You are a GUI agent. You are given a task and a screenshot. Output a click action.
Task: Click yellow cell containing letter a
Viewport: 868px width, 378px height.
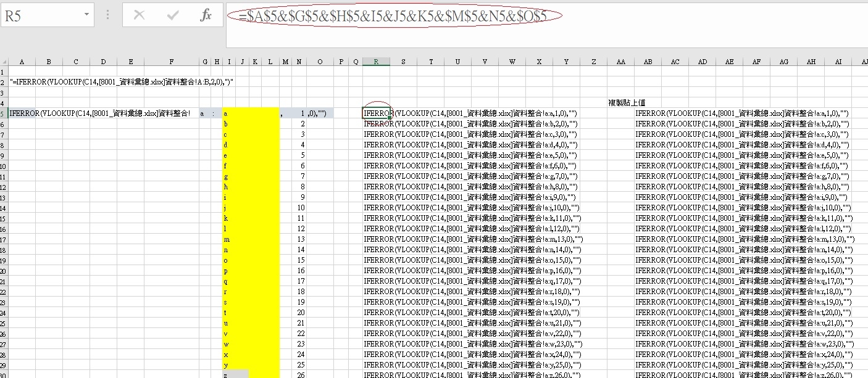tap(229, 113)
